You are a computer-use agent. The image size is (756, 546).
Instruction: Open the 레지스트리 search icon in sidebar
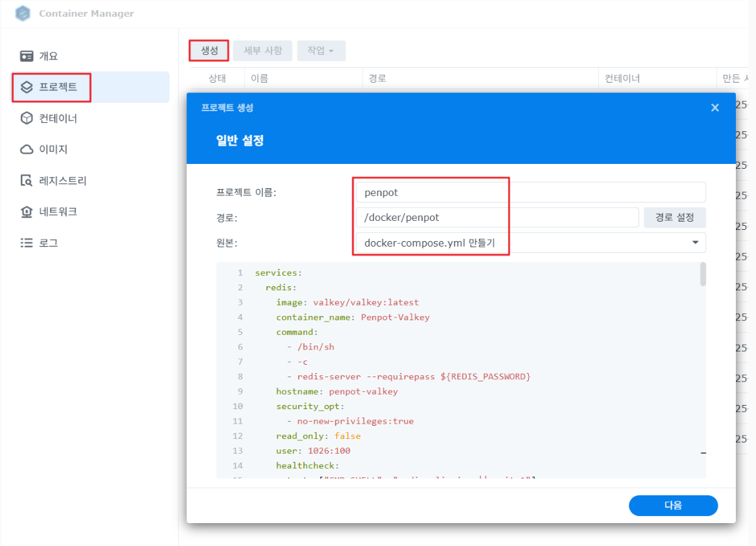pos(27,181)
